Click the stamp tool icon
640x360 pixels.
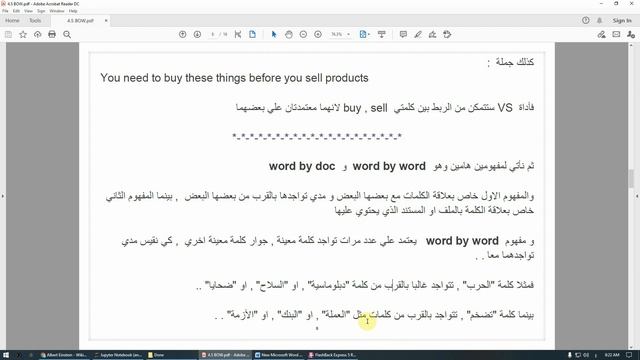[x=447, y=35]
